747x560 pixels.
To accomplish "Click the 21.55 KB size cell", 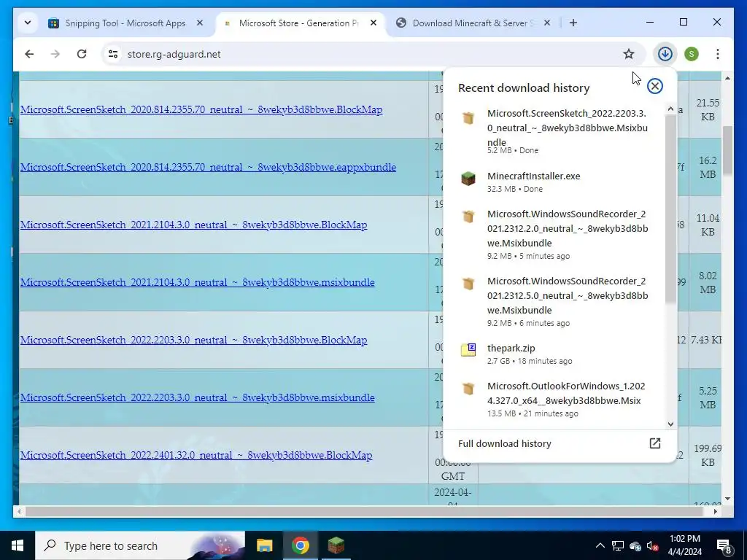I will pos(708,109).
